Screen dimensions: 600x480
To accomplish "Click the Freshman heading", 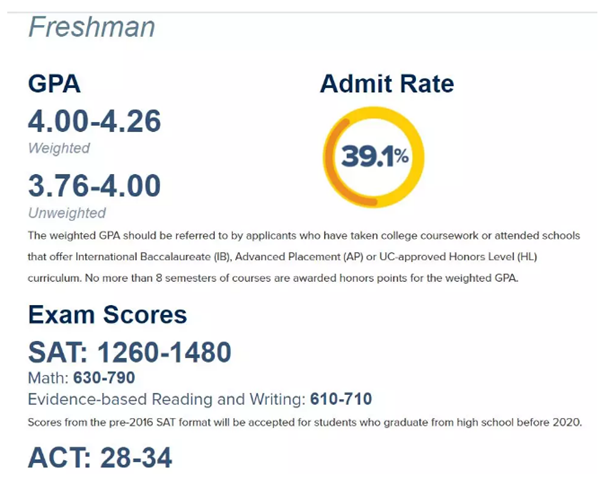I will coord(91,28).
